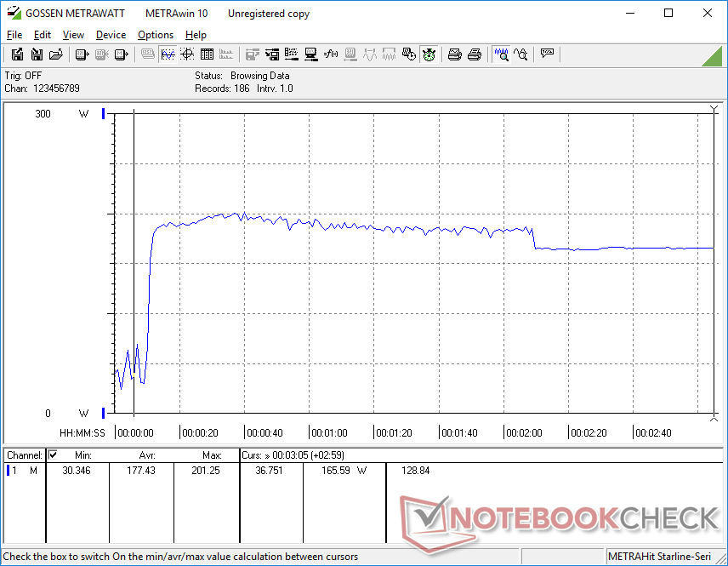Click the waveform zoom magnifier icon
The height and width of the screenshot is (566, 728).
pos(501,54)
